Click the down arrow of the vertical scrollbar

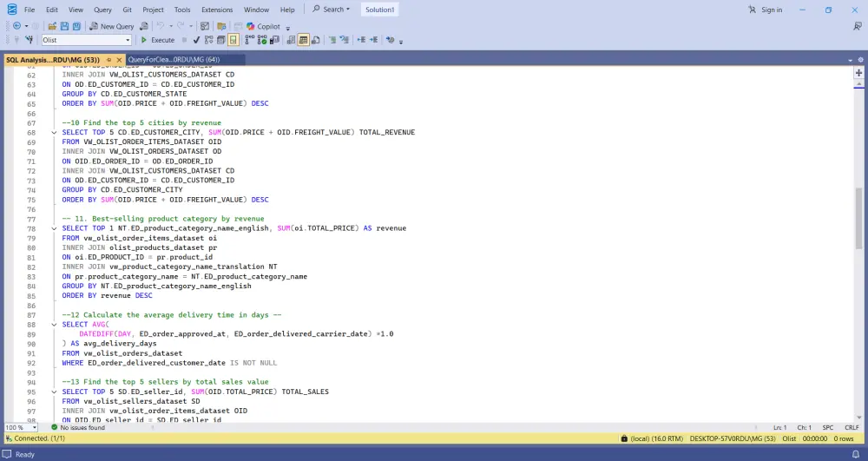pos(858,418)
